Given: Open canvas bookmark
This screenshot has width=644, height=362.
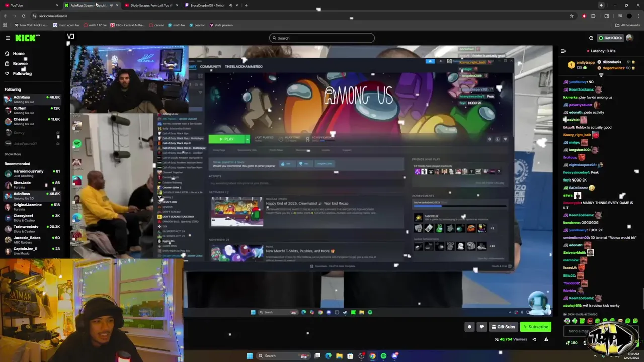Looking at the screenshot, I should pos(157,25).
